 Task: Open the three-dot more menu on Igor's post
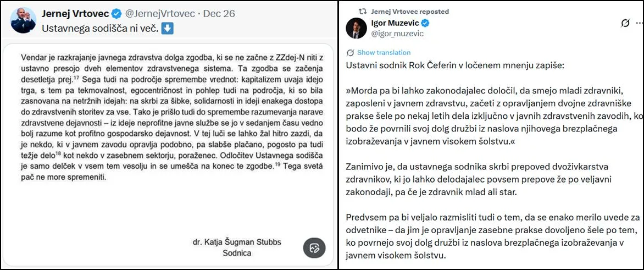click(x=639, y=23)
